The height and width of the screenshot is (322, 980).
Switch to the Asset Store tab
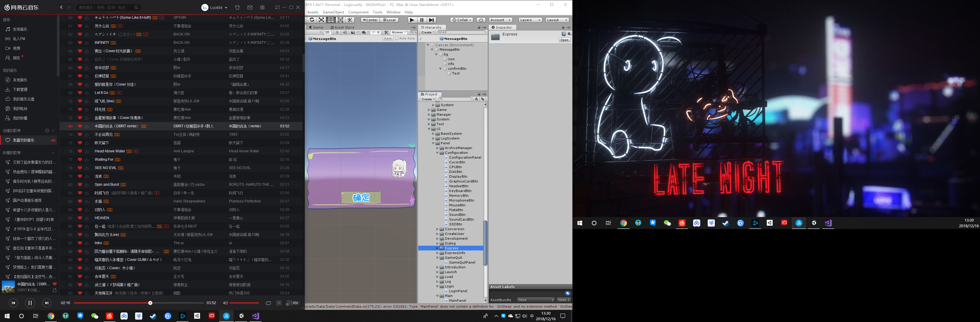[x=342, y=27]
